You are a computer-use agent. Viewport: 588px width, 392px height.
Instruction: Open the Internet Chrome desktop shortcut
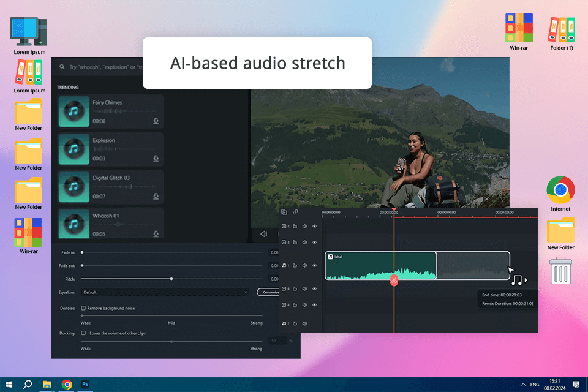560,194
